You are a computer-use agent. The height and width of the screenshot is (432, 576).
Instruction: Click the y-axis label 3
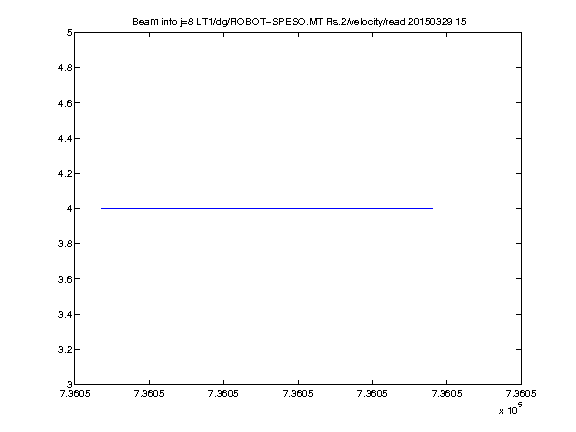69,384
